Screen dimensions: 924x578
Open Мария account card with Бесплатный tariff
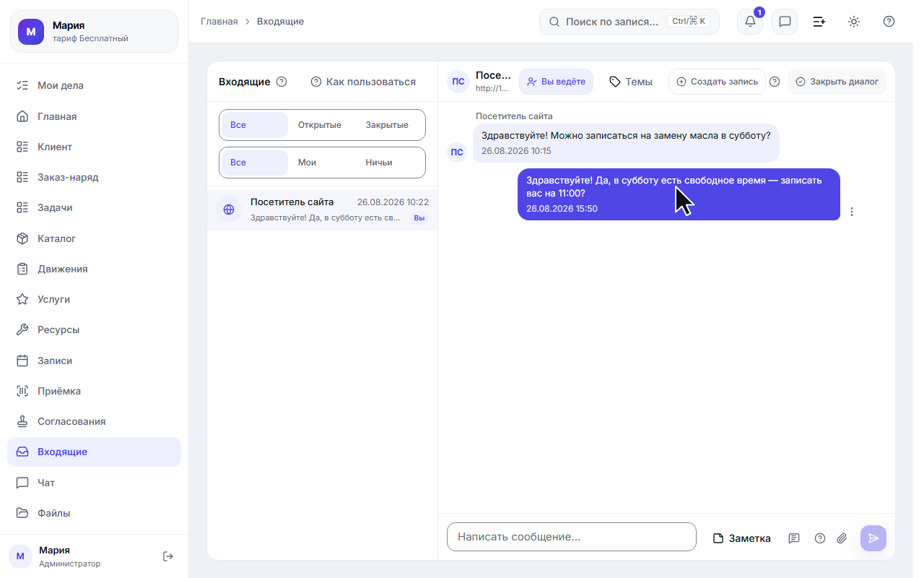[x=94, y=32]
